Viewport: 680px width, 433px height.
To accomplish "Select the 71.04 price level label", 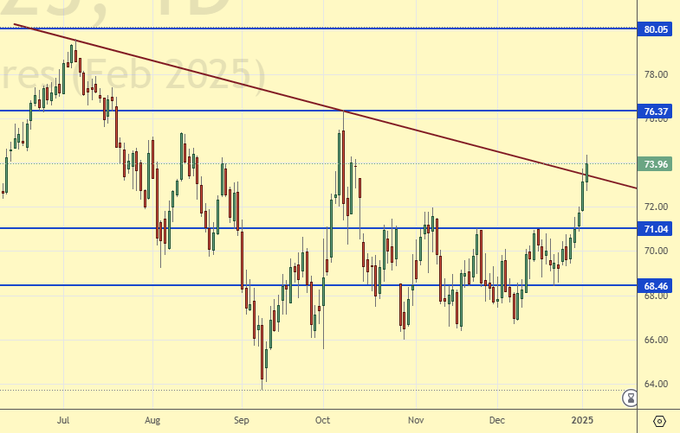I will pos(656,229).
